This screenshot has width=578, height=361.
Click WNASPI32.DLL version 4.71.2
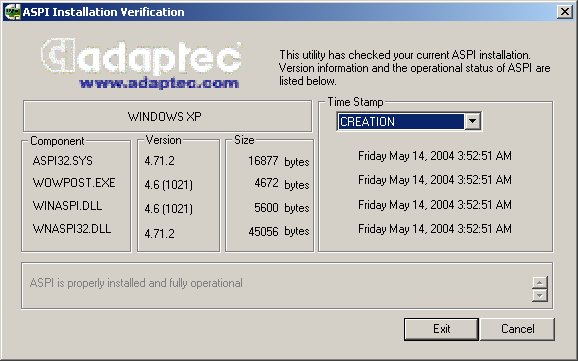click(x=160, y=233)
